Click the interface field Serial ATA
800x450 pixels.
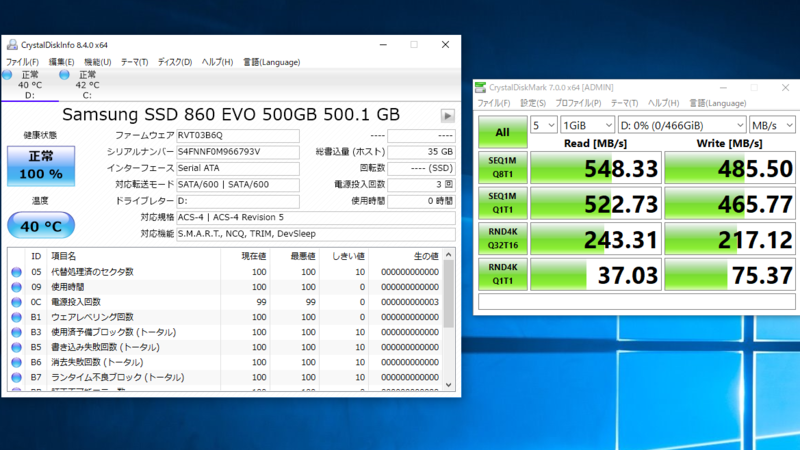point(238,168)
